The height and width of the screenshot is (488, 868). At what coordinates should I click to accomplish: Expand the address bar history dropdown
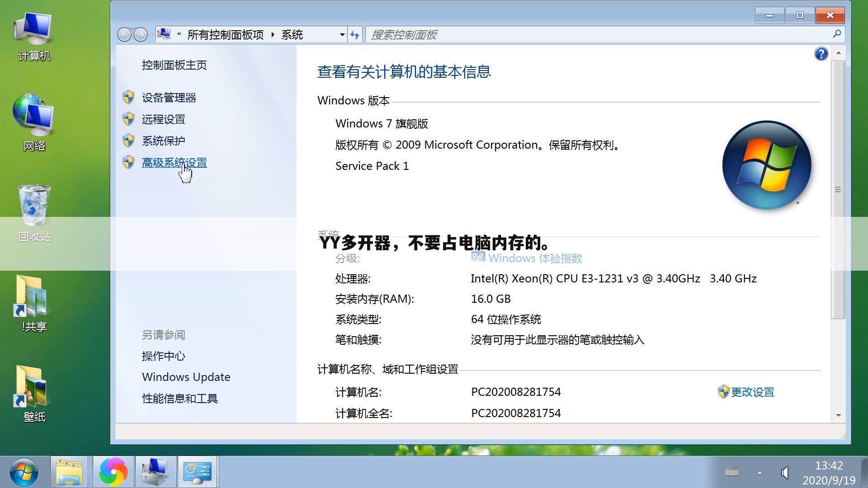342,35
